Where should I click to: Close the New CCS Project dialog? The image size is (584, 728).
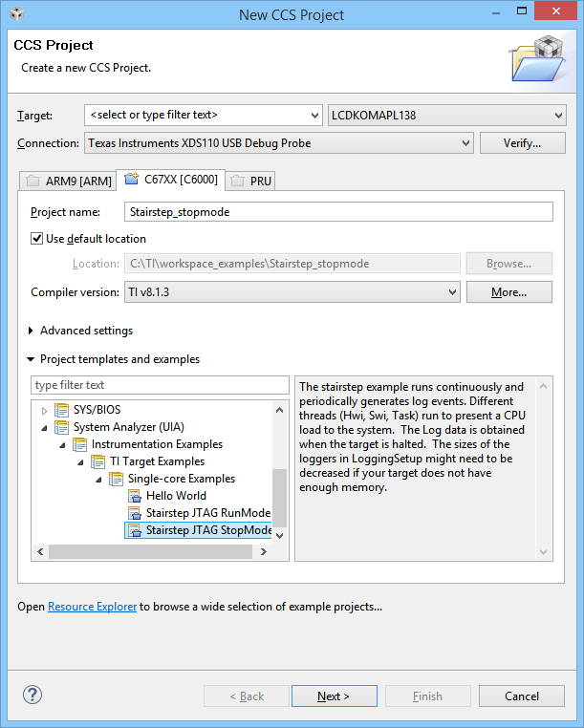click(555, 11)
